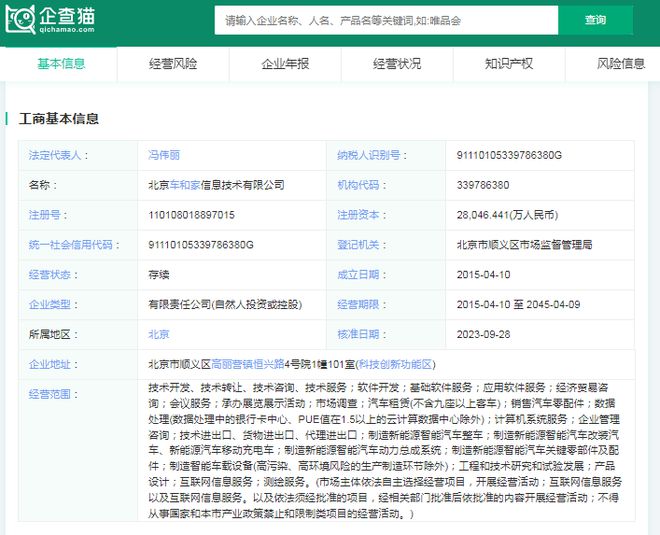Click the 企业地址 label link
The image size is (660, 535).
tap(50, 365)
